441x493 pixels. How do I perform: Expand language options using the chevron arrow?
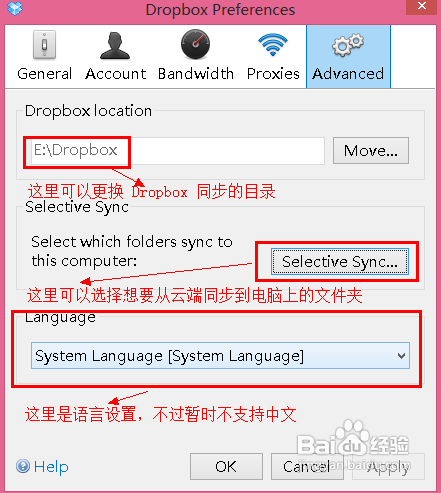tap(401, 356)
